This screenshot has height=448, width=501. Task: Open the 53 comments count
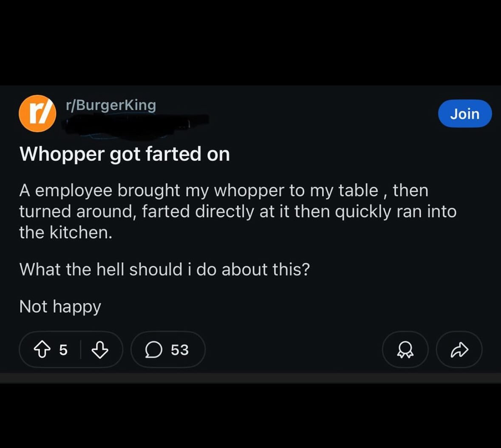coord(179,350)
